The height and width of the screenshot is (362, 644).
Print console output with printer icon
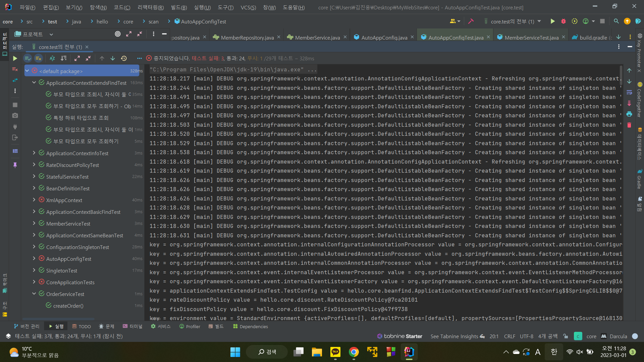point(629,114)
